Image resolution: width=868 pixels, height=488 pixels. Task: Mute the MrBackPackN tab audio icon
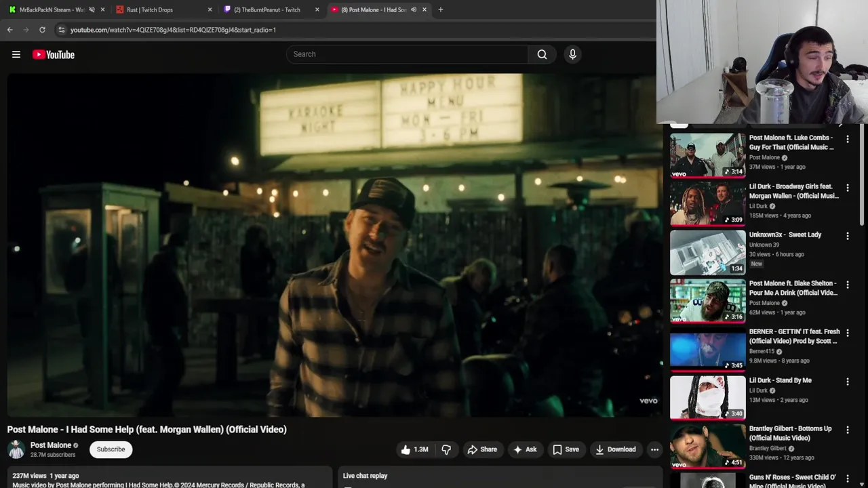(x=92, y=9)
